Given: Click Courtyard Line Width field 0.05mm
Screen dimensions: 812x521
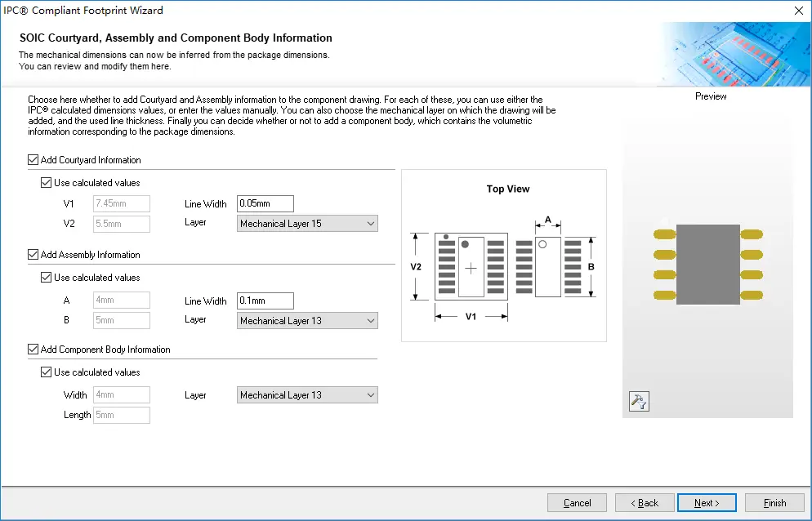Looking at the screenshot, I should pyautogui.click(x=265, y=203).
